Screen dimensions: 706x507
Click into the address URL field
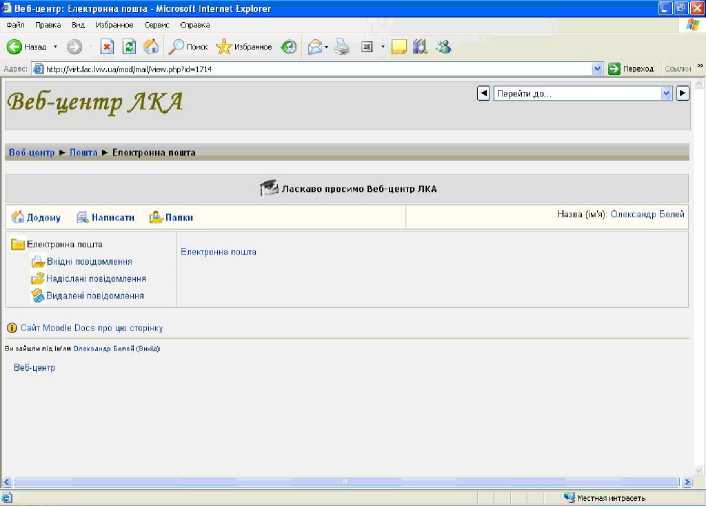(317, 69)
